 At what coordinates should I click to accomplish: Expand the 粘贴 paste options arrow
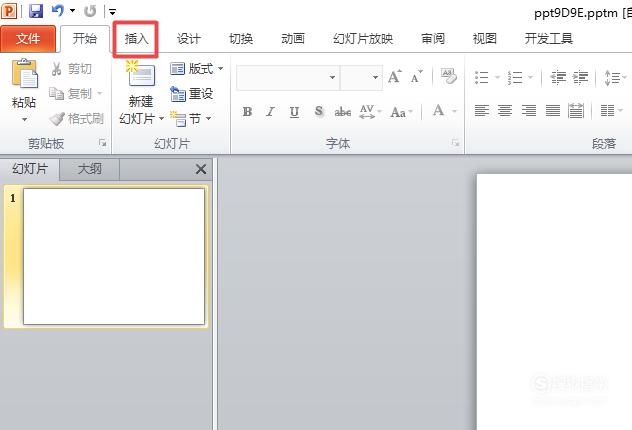[24, 119]
